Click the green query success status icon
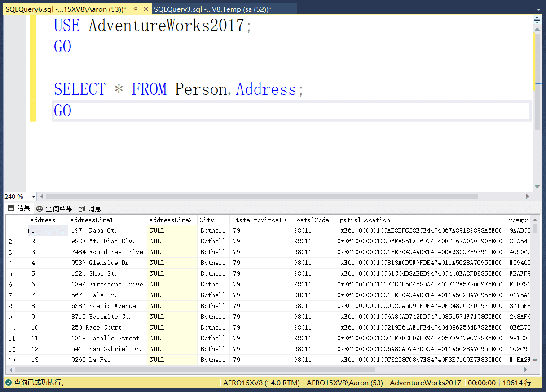 (8, 383)
